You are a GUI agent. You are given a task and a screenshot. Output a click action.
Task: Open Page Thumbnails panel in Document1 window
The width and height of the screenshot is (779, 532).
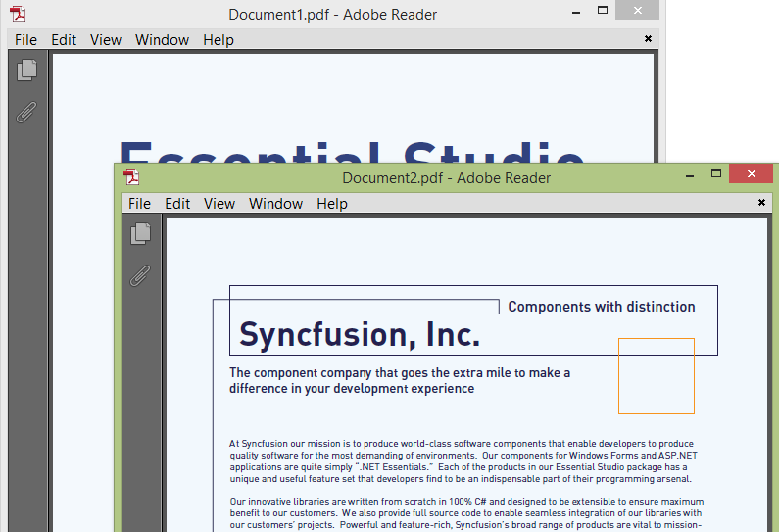26,70
